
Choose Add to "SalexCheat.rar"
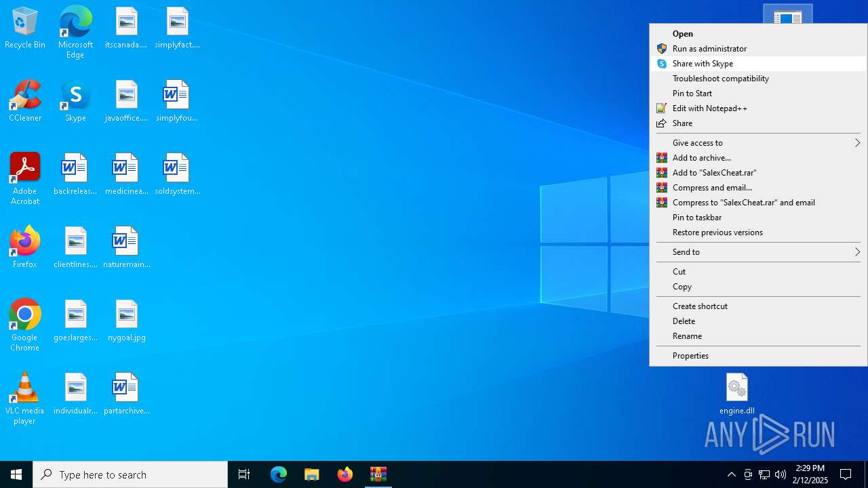[758, 173]
